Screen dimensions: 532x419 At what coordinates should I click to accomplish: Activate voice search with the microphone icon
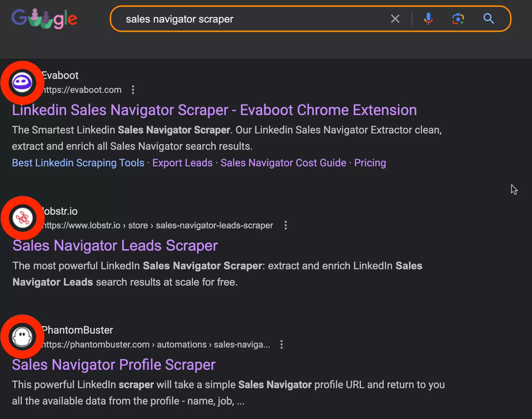pyautogui.click(x=428, y=19)
